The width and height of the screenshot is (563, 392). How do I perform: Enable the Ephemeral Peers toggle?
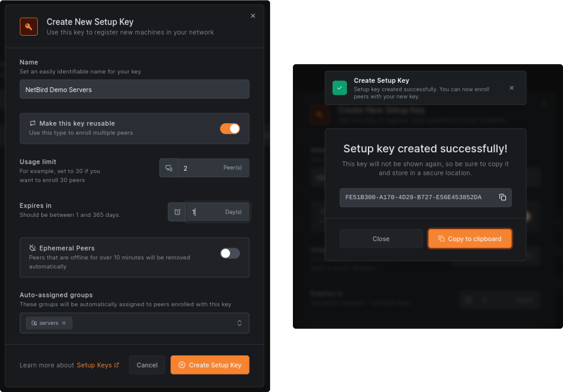coord(230,253)
